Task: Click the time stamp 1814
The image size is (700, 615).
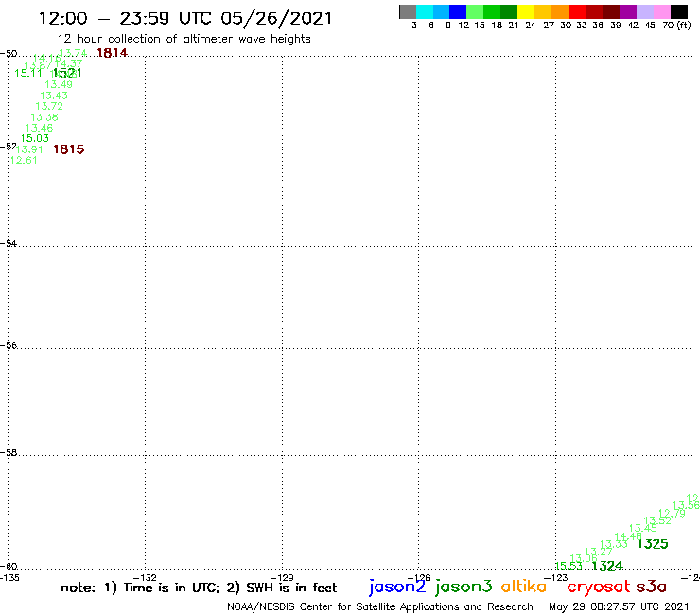Action: click(x=112, y=53)
